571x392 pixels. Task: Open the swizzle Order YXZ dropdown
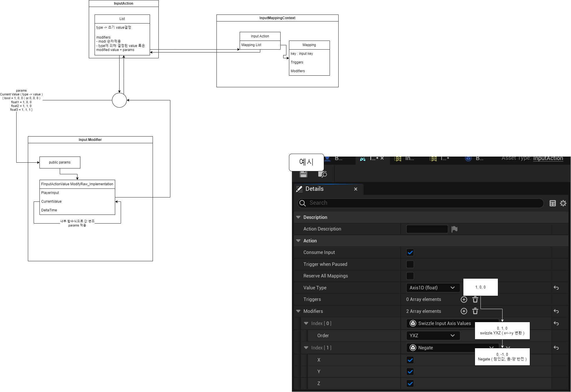coord(432,335)
